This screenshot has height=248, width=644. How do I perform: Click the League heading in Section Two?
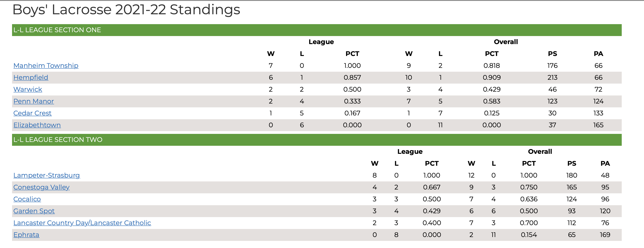(x=410, y=152)
